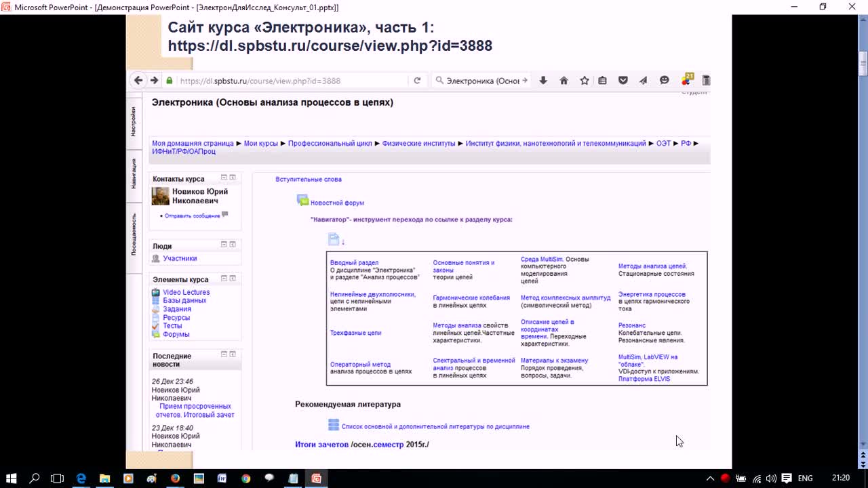The width and height of the screenshot is (868, 488).
Task: Click Novikov Yuri's profile photo
Action: 160,196
